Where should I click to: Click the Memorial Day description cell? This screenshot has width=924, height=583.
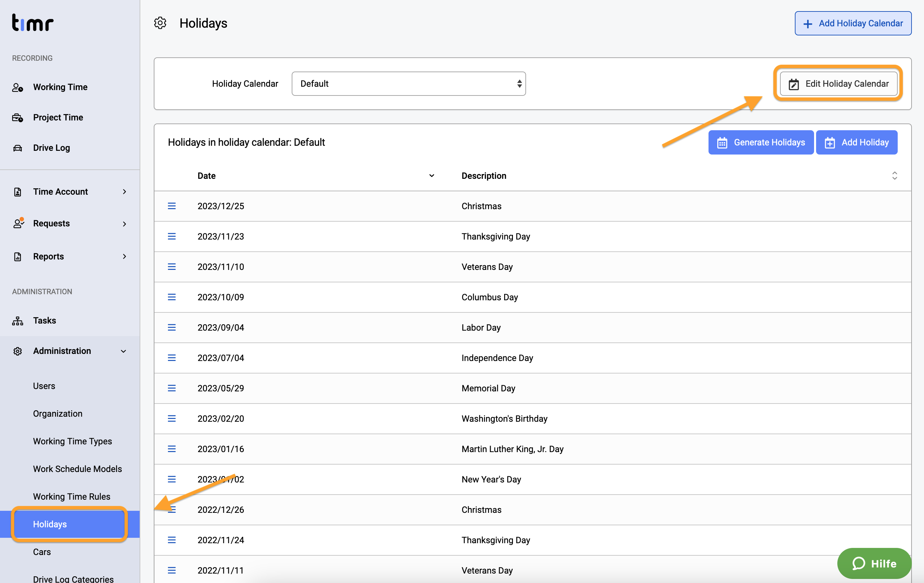(x=488, y=388)
